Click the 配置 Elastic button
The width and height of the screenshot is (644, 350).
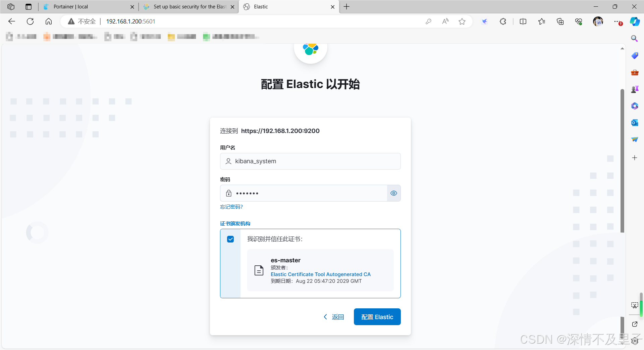pyautogui.click(x=377, y=317)
